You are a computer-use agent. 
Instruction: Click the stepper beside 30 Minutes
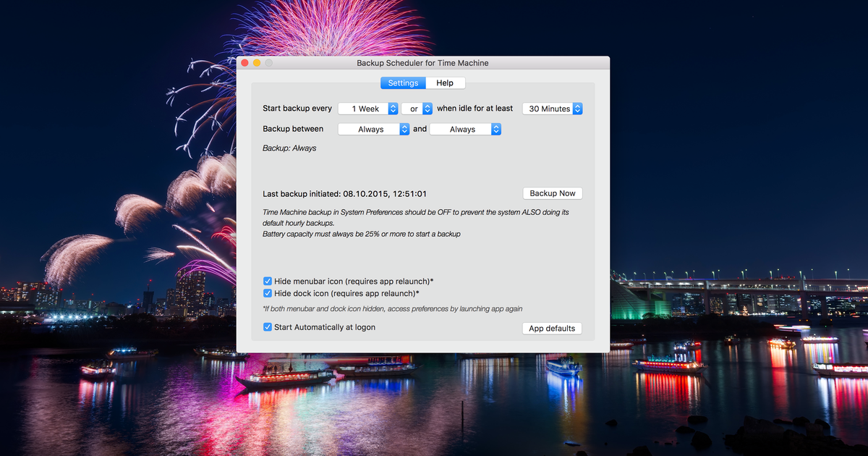coord(576,109)
